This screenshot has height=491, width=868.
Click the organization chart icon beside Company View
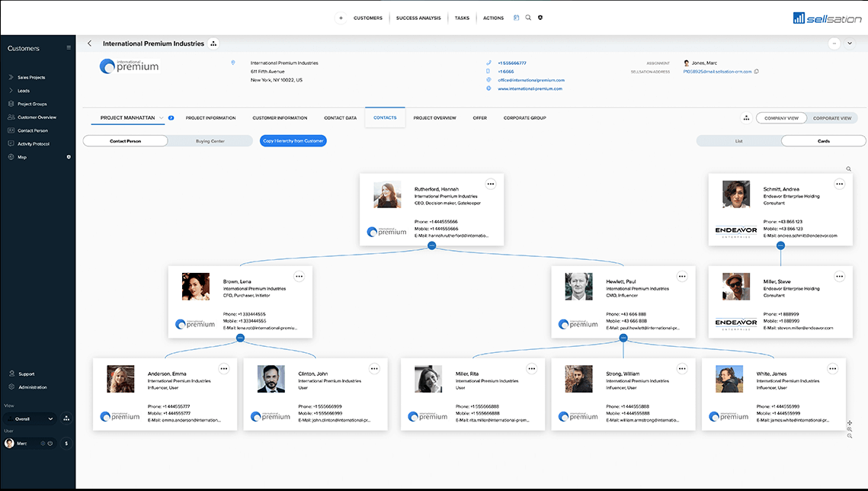click(745, 118)
